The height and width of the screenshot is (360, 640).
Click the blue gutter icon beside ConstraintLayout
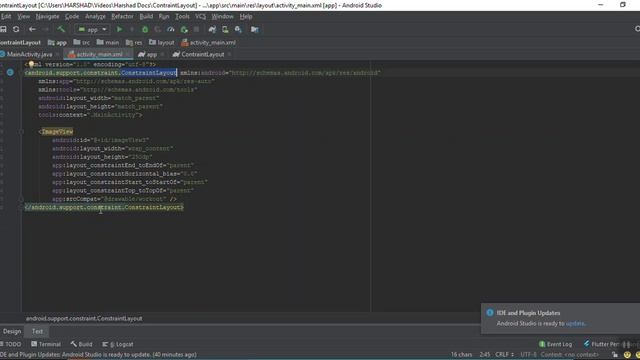[x=10, y=73]
